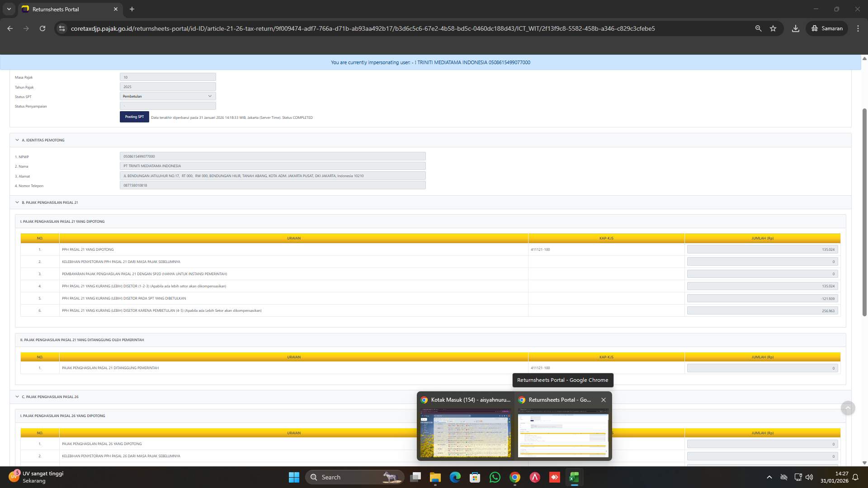This screenshot has width=868, height=488.
Task: Open Microsoft Edge from the taskbar
Action: 455,477
